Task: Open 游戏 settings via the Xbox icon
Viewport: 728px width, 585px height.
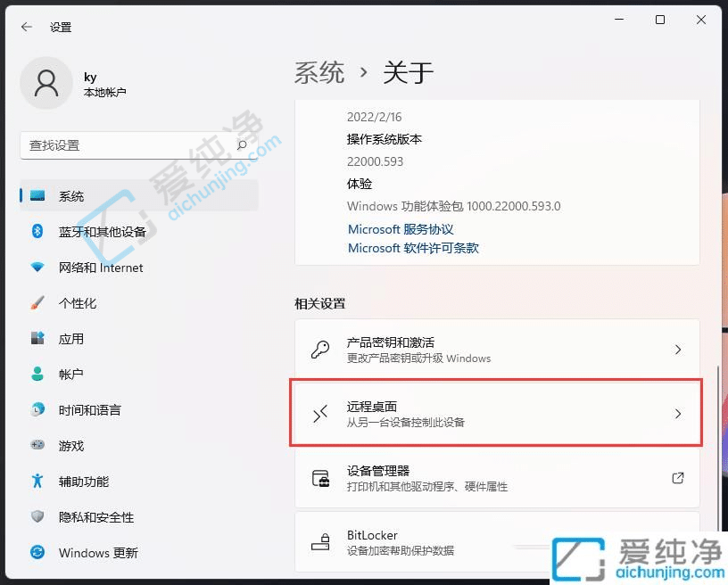Action: click(x=36, y=446)
